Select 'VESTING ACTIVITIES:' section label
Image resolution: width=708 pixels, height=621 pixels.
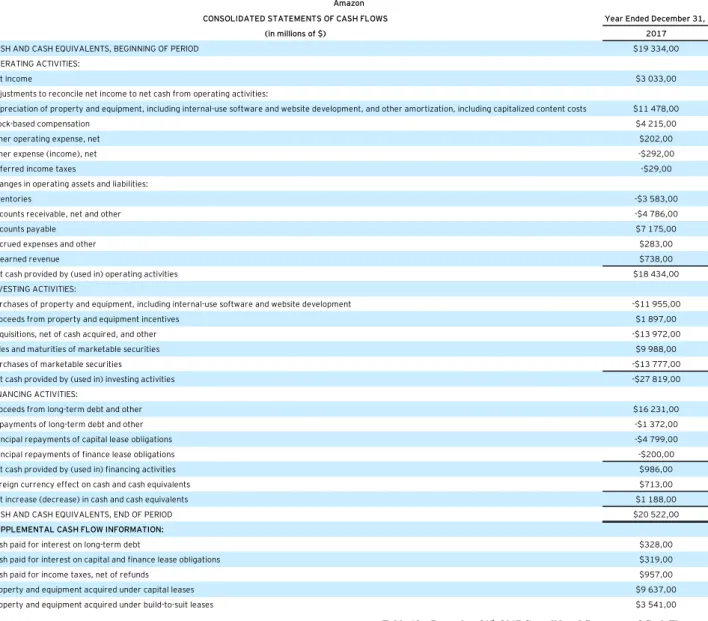click(38, 289)
